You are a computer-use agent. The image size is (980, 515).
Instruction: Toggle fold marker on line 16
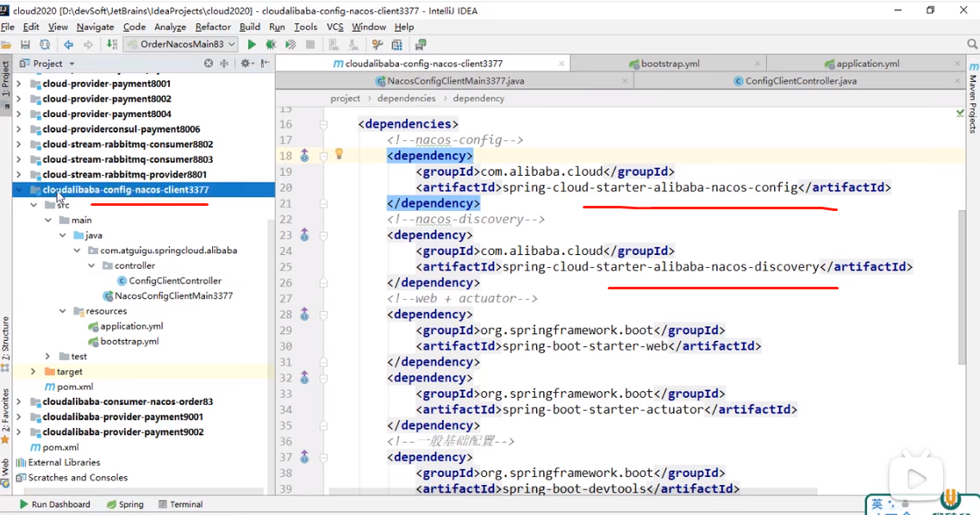(323, 125)
